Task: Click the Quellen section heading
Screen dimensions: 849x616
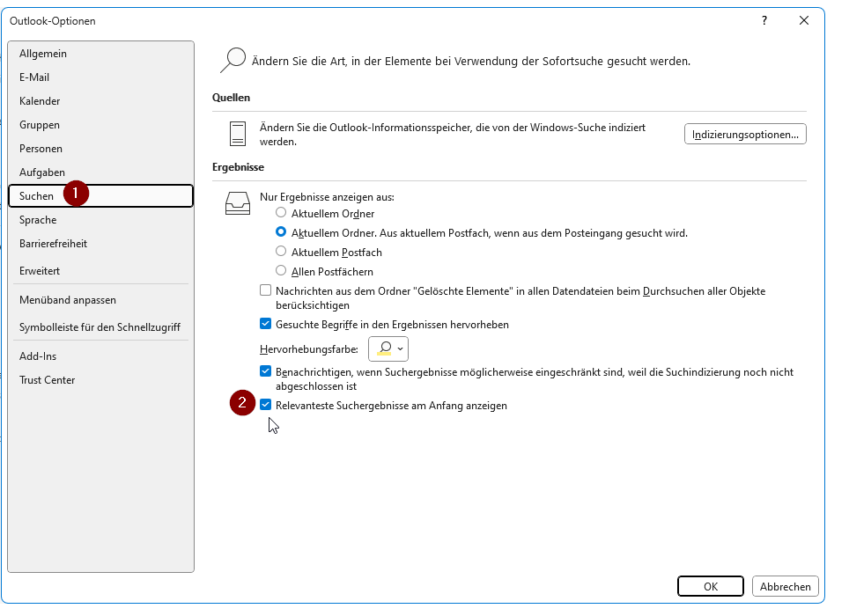Action: click(232, 98)
